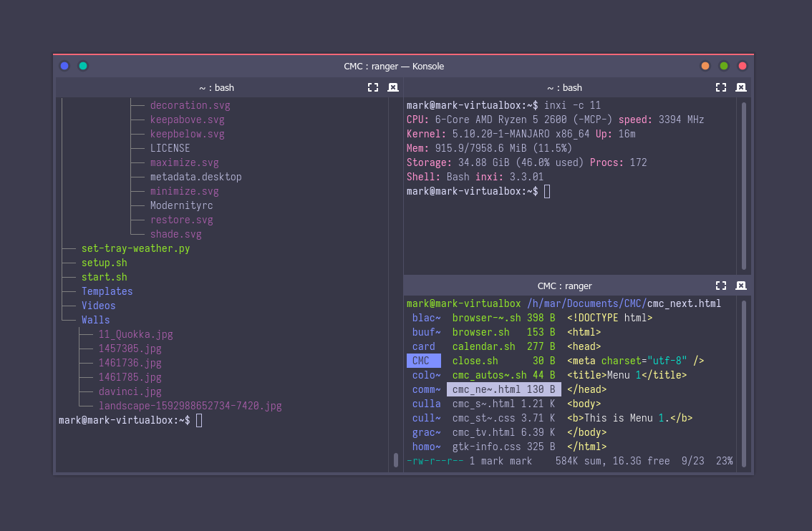Click 1461736.jpg in the tree
The height and width of the screenshot is (531, 812).
130,364
